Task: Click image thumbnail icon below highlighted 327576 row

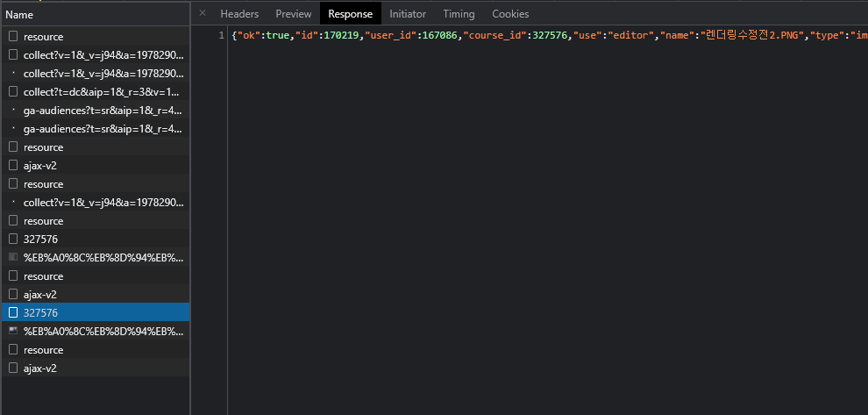Action: click(12, 331)
